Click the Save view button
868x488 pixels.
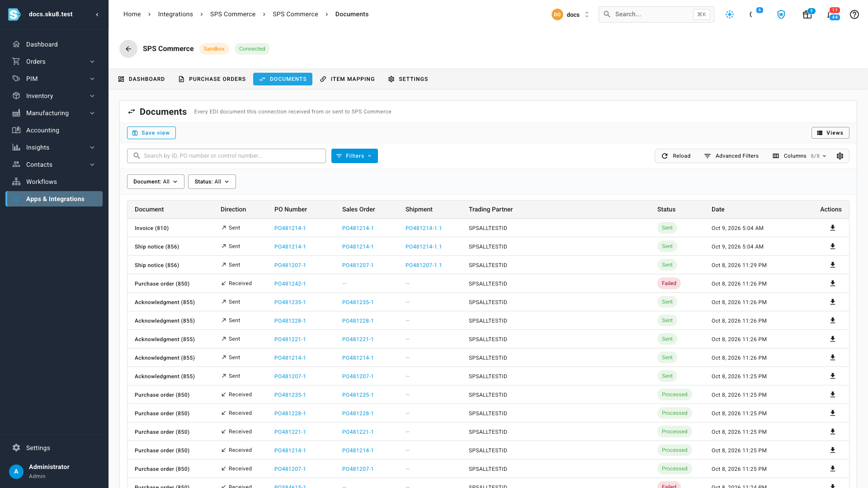click(151, 133)
